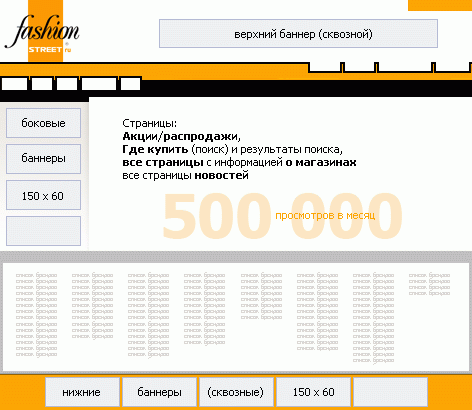Click the large 500 000 number
The image size is (472, 410).
(282, 216)
